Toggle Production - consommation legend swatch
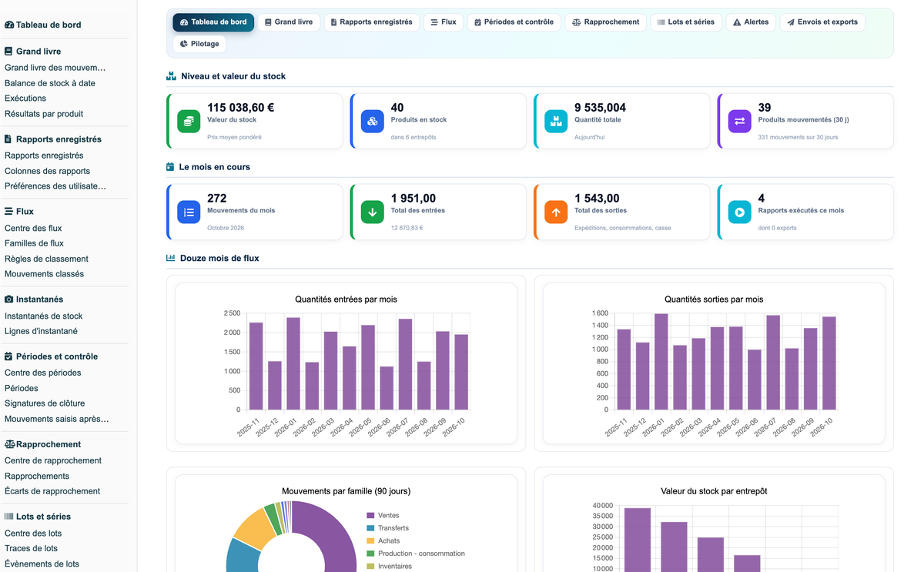The width and height of the screenshot is (924, 572). pyautogui.click(x=370, y=554)
